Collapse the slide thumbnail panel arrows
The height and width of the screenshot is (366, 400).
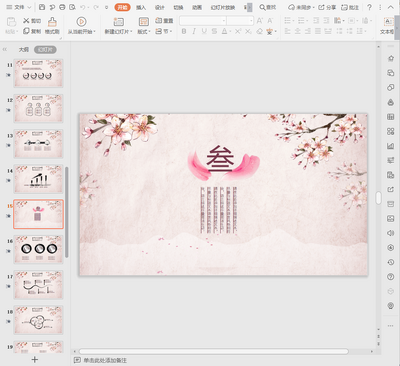pos(5,49)
